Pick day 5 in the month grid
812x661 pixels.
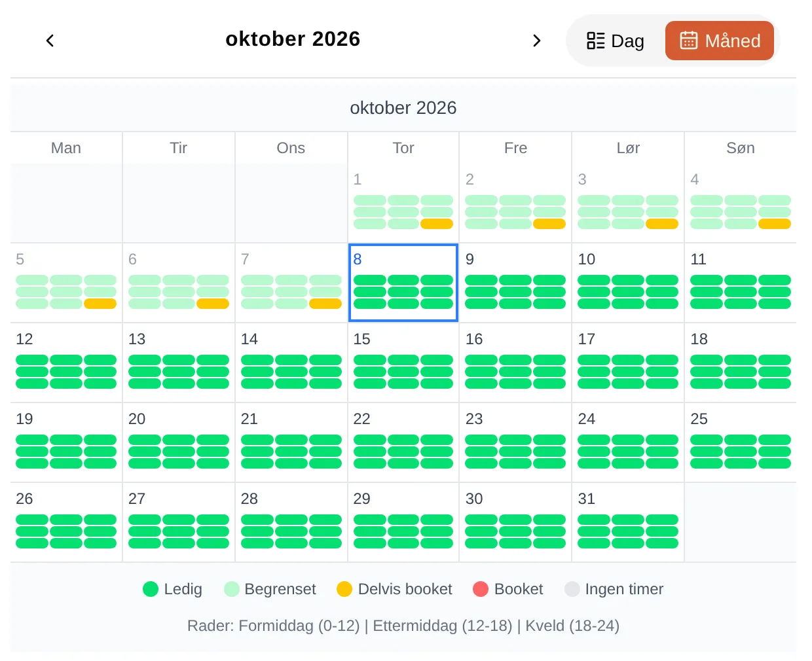coord(66,283)
